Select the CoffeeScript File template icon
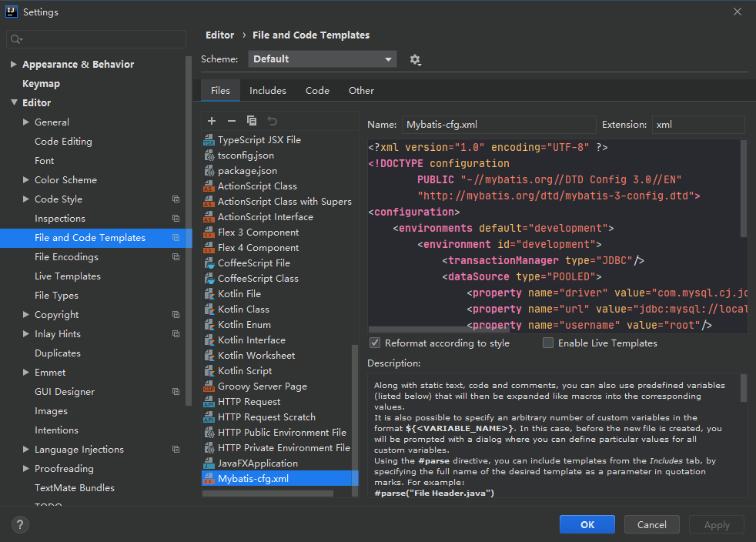The height and width of the screenshot is (542, 756). (209, 263)
